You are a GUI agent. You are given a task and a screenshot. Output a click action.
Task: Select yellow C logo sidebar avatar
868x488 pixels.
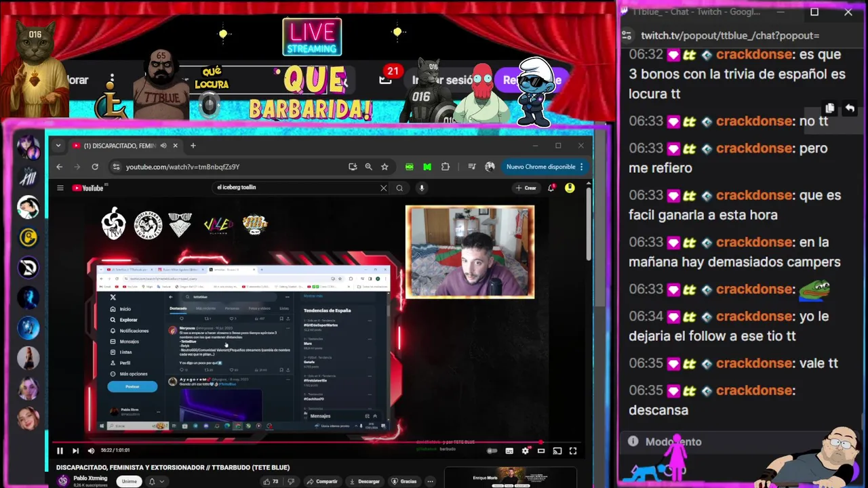pos(28,237)
